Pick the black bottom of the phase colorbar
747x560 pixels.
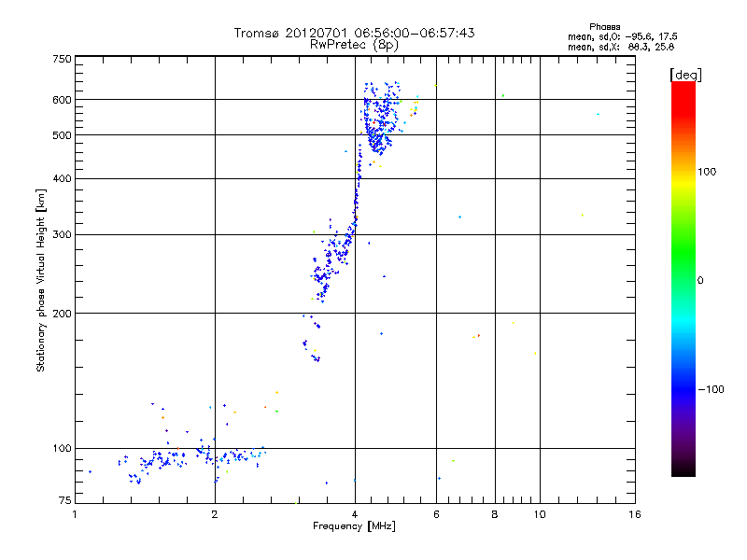coord(684,469)
